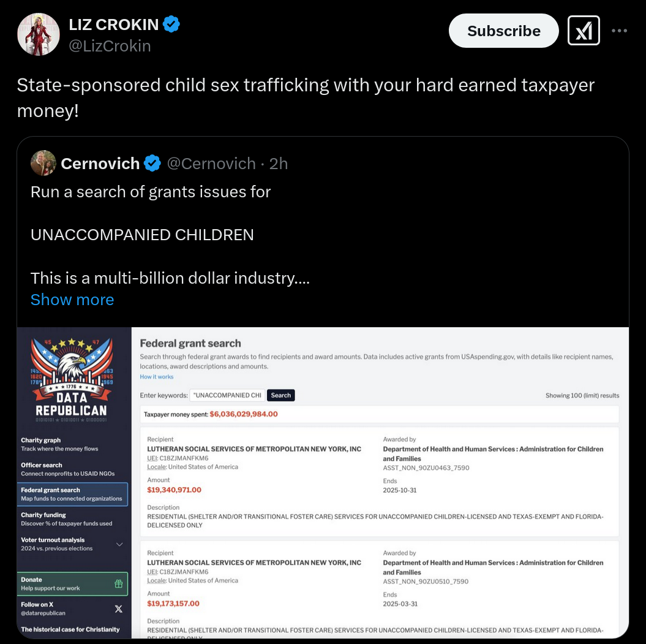The height and width of the screenshot is (644, 646).
Task: Click the How it works link
Action: [157, 377]
